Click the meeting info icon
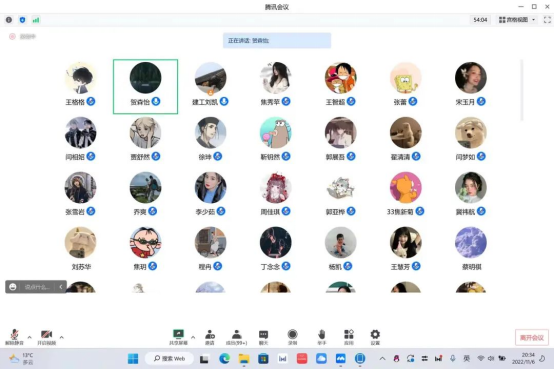 [9, 20]
